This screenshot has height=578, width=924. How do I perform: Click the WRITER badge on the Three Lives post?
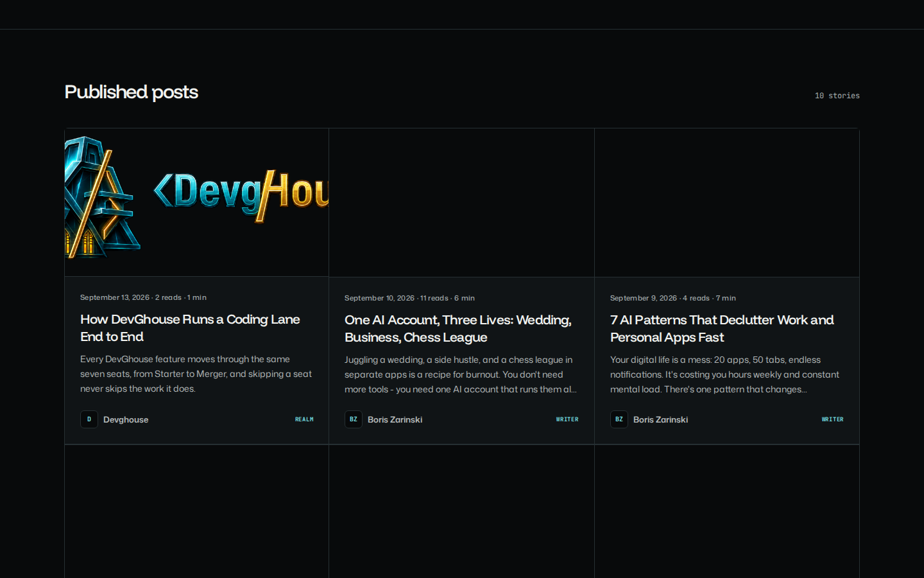[567, 419]
